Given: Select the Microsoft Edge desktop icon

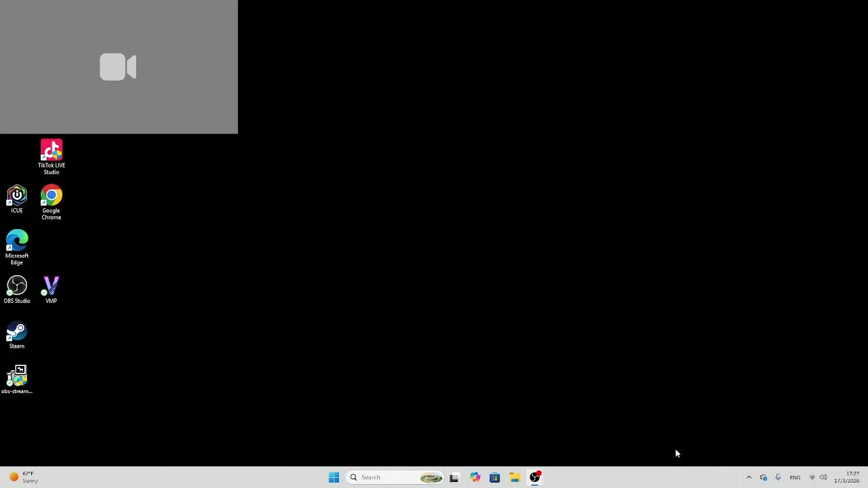Looking at the screenshot, I should (x=17, y=248).
